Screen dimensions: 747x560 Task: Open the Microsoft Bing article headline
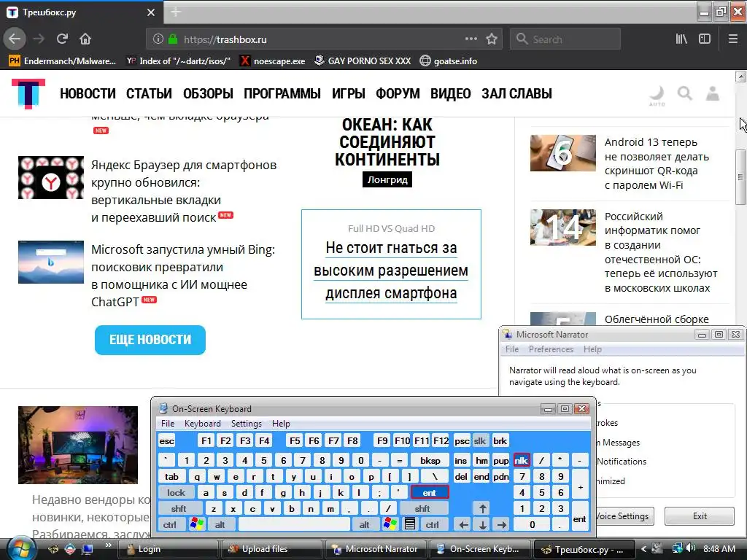[183, 276]
